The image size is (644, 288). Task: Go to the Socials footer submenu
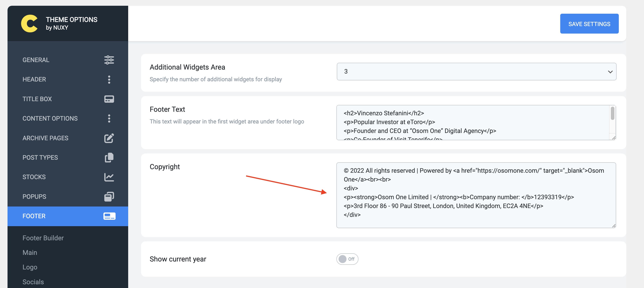(33, 282)
